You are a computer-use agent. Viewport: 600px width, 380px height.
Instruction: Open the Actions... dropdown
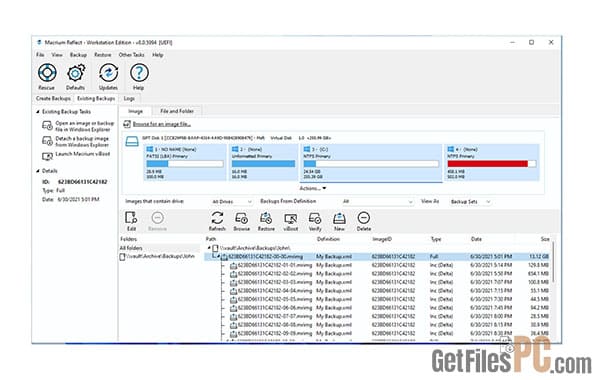pyautogui.click(x=313, y=188)
